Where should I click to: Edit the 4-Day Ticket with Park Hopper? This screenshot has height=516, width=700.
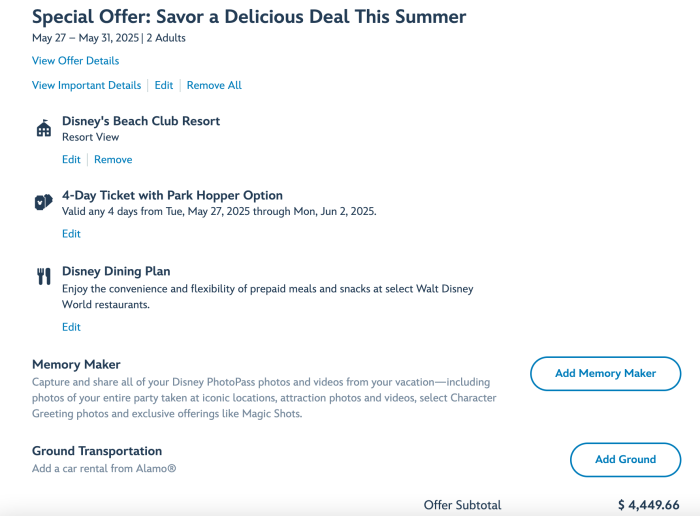[71, 234]
